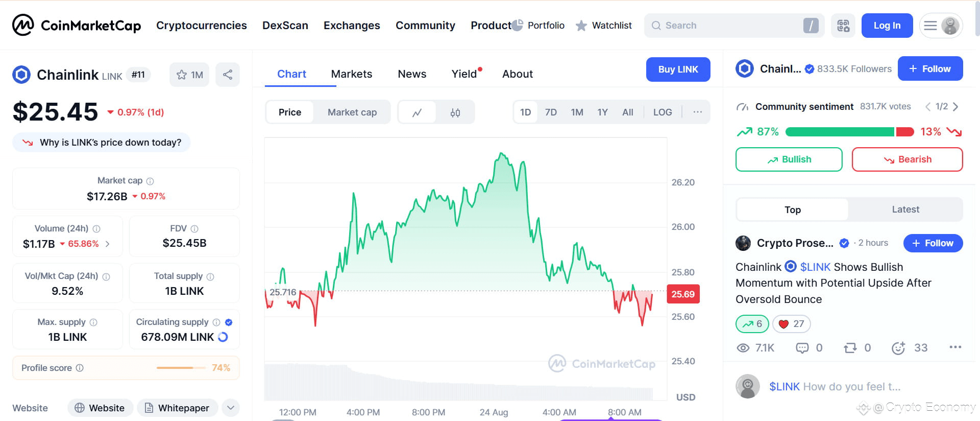Go to next community sentiment page
980x421 pixels.
pyautogui.click(x=955, y=107)
